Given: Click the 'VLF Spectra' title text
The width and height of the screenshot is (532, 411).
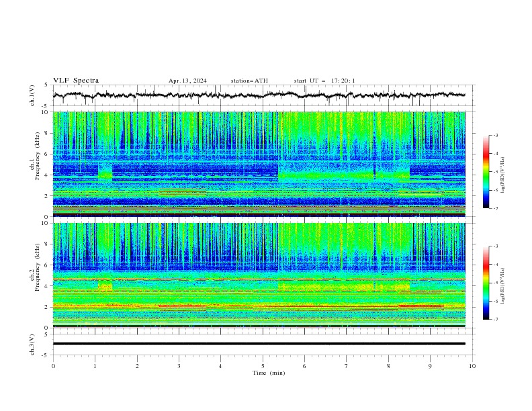Looking at the screenshot, I should coord(76,81).
